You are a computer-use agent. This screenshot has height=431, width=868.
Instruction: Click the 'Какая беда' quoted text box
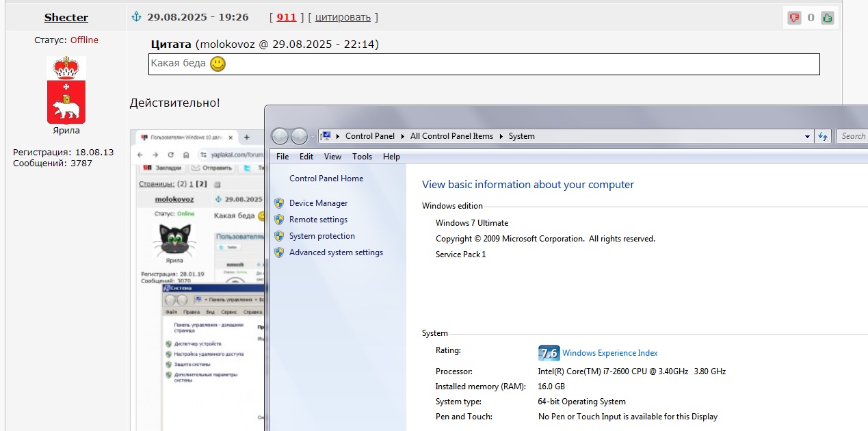click(484, 64)
